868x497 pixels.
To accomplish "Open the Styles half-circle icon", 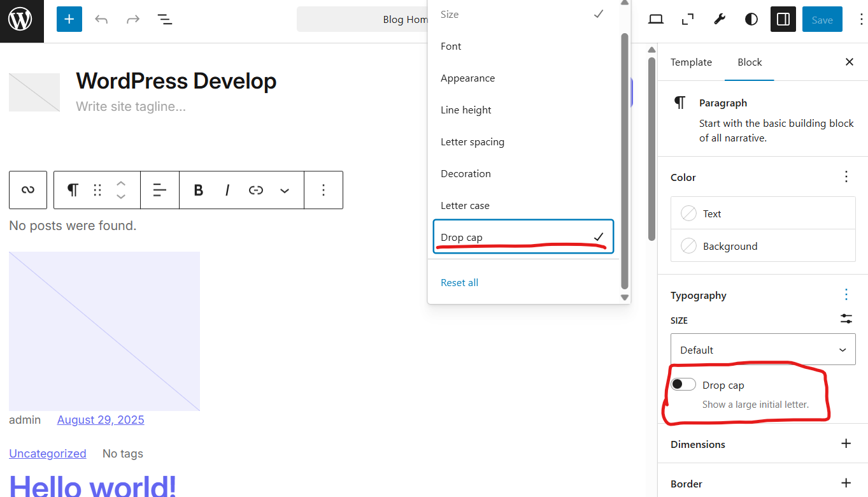I will click(x=751, y=19).
